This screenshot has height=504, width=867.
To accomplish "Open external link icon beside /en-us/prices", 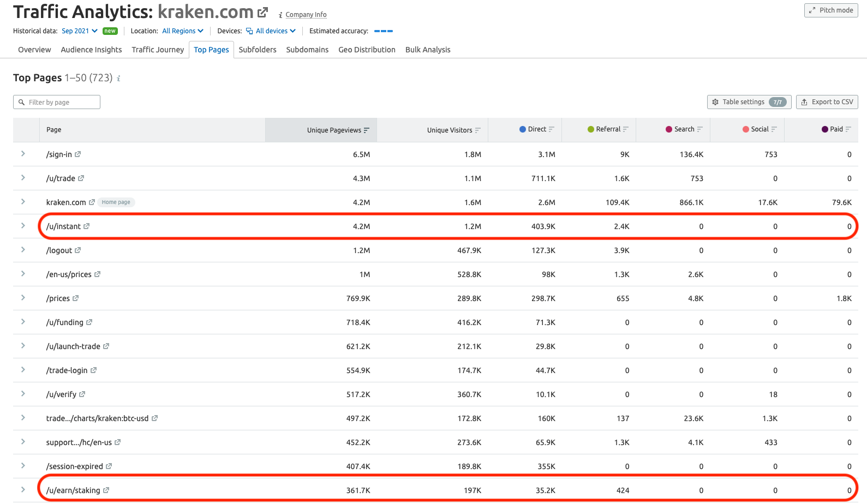I will pos(98,274).
